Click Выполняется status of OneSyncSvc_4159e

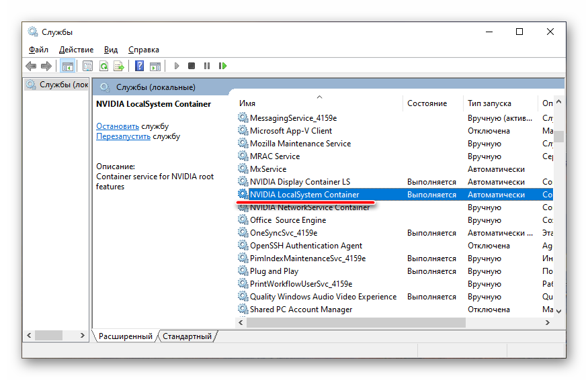pos(431,233)
